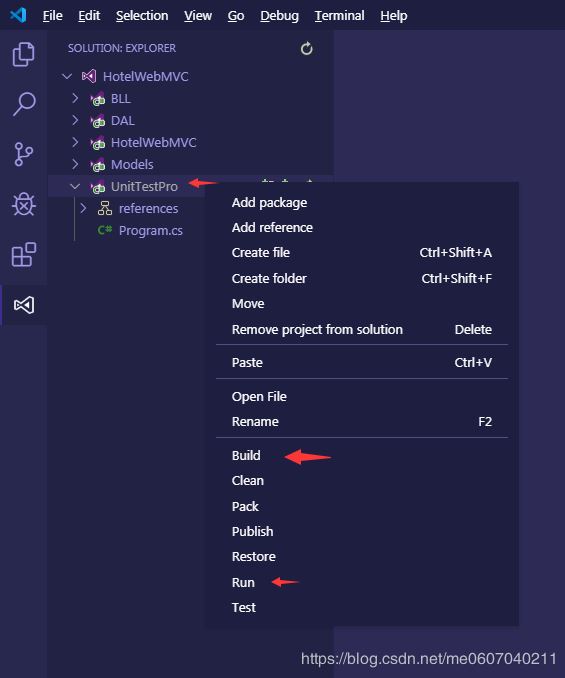Refresh the Solution Explorer panel
Viewport: 565px width, 678px height.
tap(306, 48)
